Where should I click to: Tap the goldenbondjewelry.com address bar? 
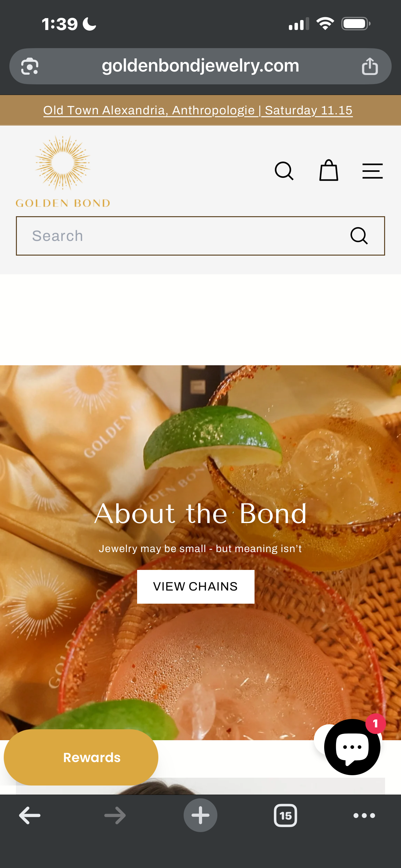tap(200, 66)
